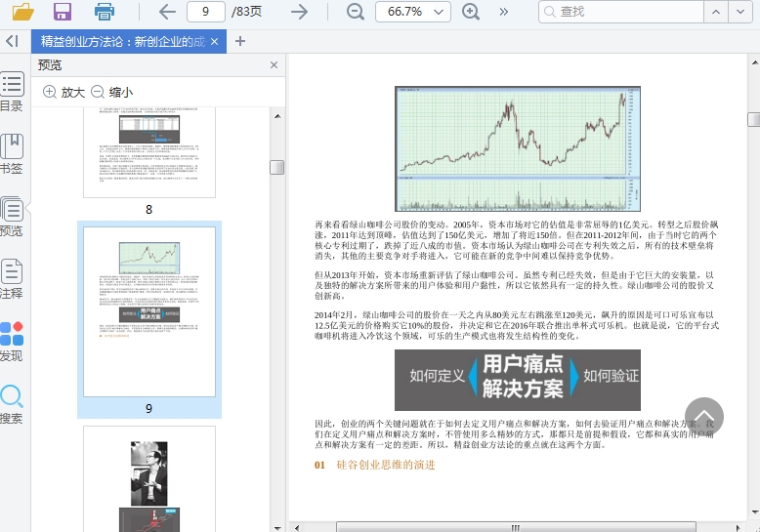Viewport: 760px width, 532px height.
Task: Collapse the sidebar with the left arrow icon
Action: (x=12, y=41)
